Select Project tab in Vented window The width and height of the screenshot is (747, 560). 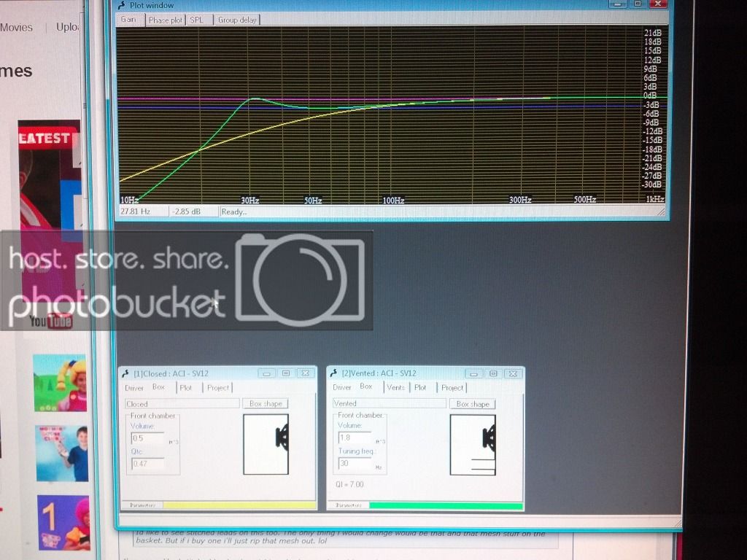[x=452, y=388]
